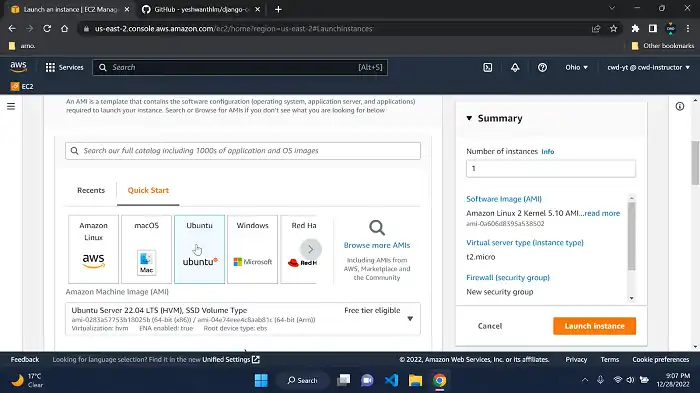Open Info link for Number of instances
The height and width of the screenshot is (393, 700).
pyautogui.click(x=547, y=152)
